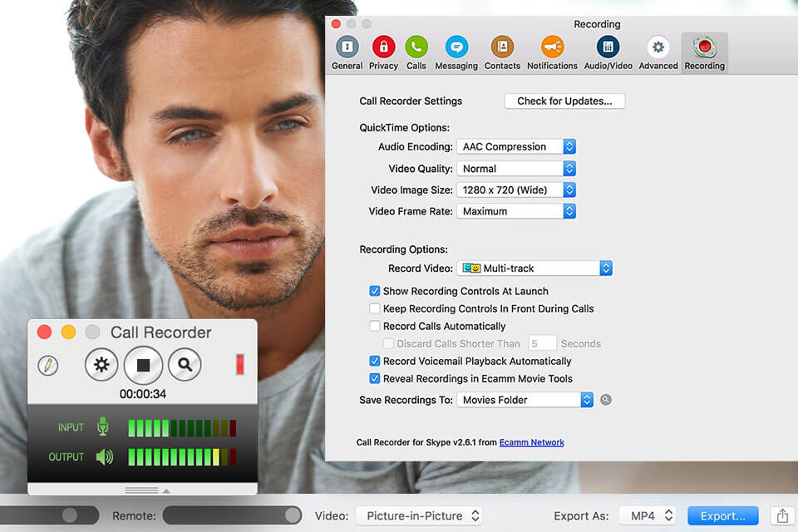The width and height of the screenshot is (798, 532).
Task: Select the Recording preferences icon
Action: click(704, 52)
